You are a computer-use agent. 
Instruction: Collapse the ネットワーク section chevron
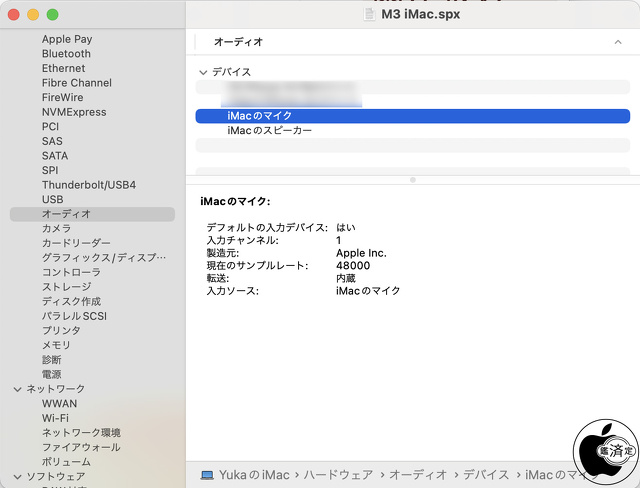18,389
